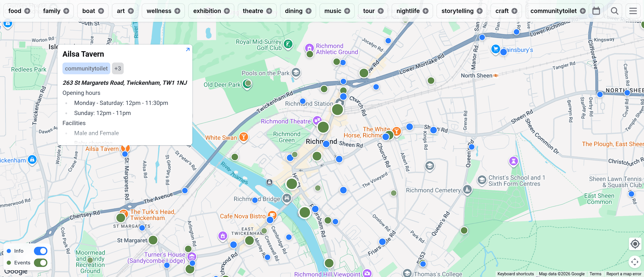Click the blue info dot on The Avenue
The width and height of the screenshot is (644, 277).
pyautogui.click(x=185, y=190)
